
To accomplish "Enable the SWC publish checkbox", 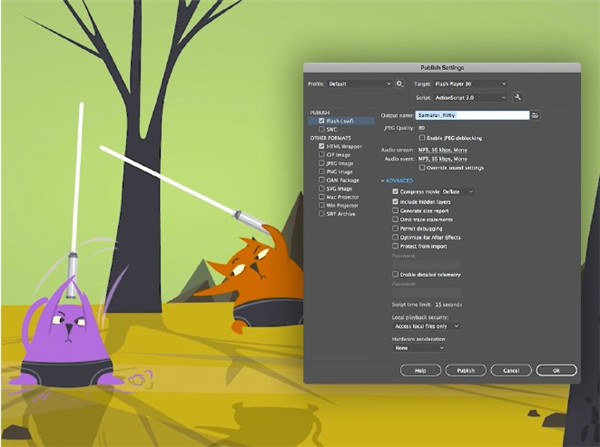I will (321, 129).
